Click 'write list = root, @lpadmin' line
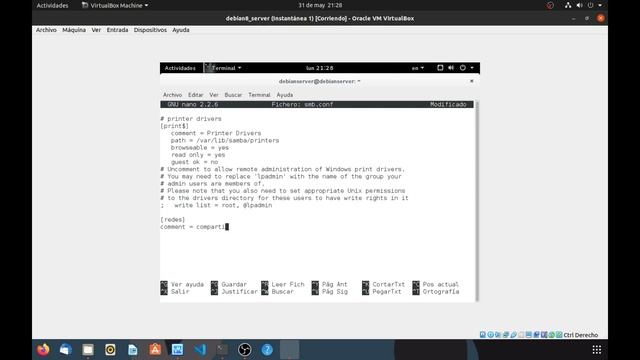 (223, 205)
